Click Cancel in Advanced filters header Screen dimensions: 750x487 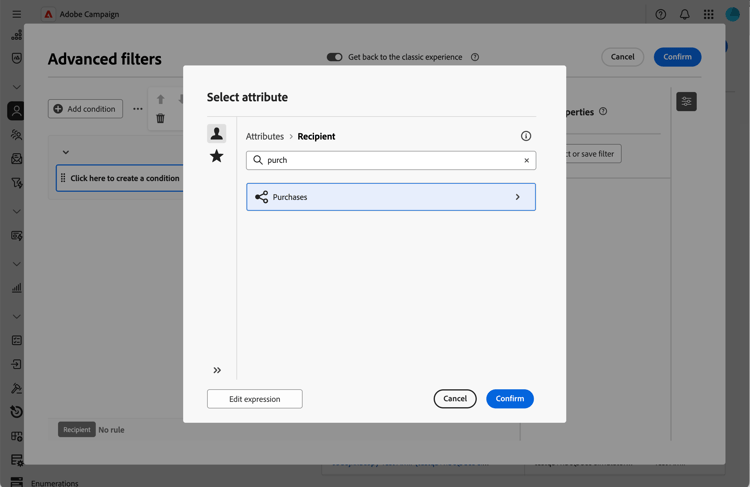point(622,57)
